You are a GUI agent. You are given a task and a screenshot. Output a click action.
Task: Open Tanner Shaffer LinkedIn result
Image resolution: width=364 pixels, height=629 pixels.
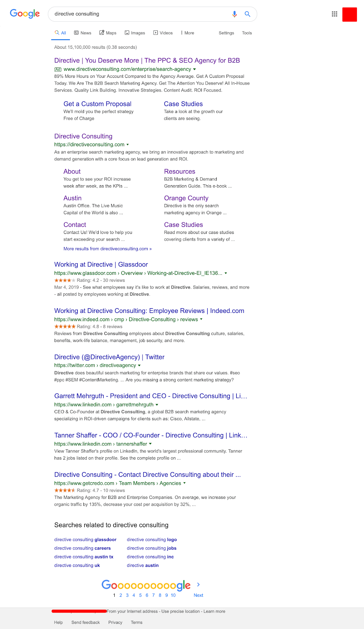tap(151, 435)
